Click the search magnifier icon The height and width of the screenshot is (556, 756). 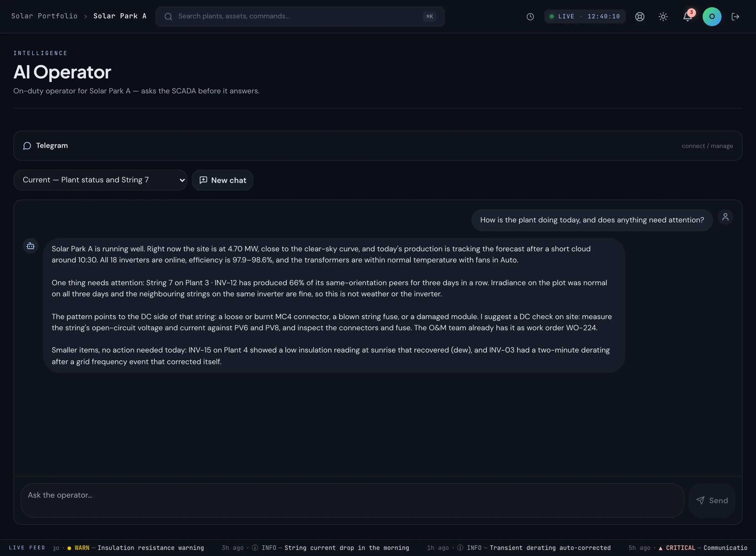tap(169, 16)
